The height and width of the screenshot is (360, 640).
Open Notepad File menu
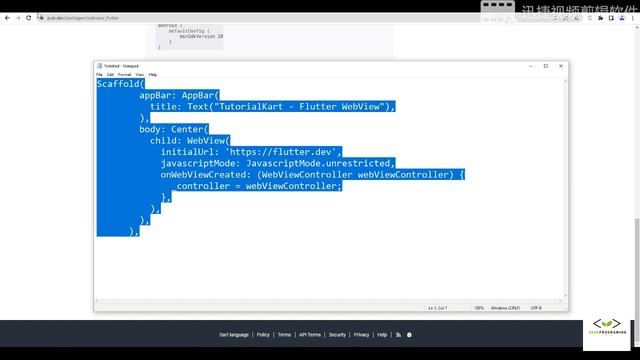pyautogui.click(x=99, y=75)
